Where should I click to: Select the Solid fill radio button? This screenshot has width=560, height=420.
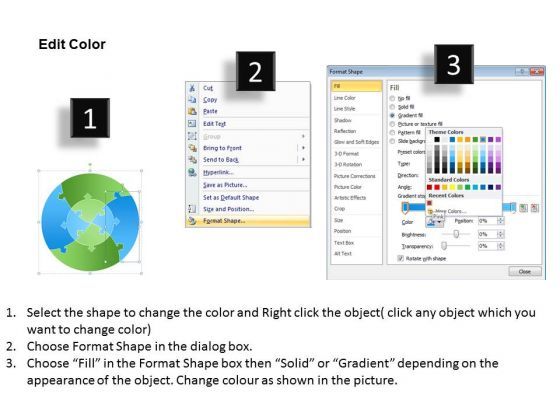tap(392, 107)
